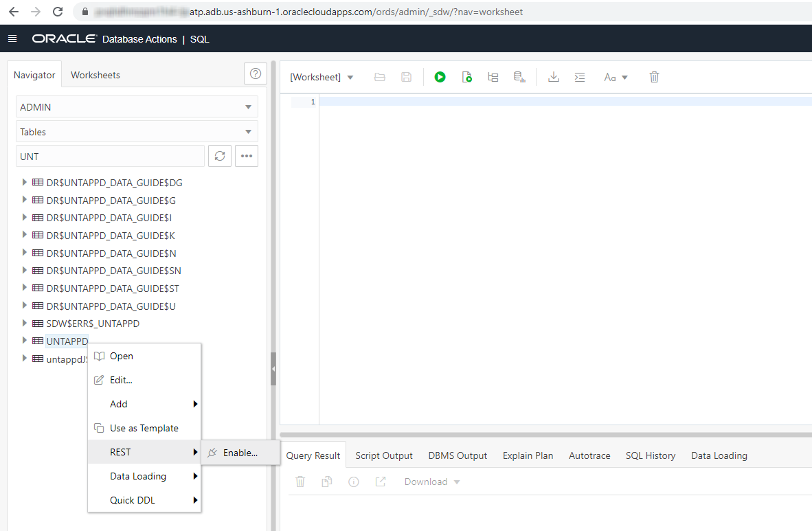Click the Query Result trash icon

pos(300,482)
